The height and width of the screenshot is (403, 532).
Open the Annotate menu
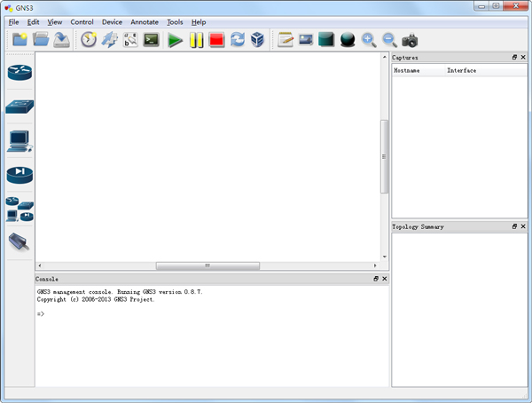145,22
